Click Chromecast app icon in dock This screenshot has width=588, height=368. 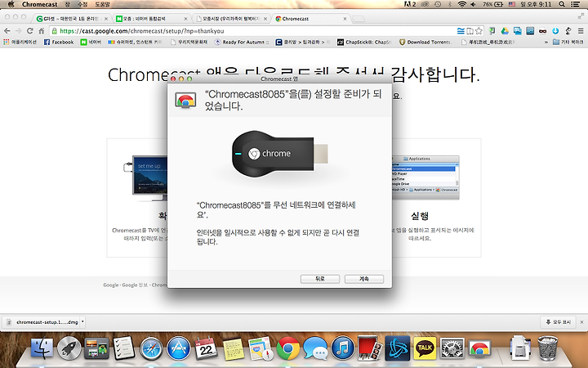[479, 349]
